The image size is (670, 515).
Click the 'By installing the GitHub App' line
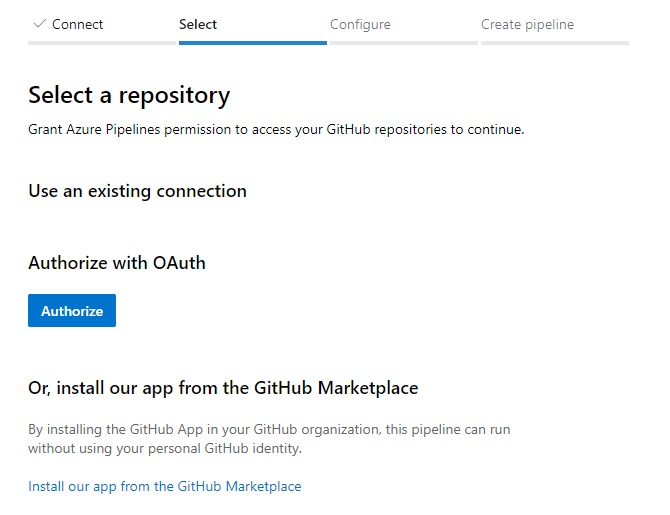pyautogui.click(x=269, y=429)
